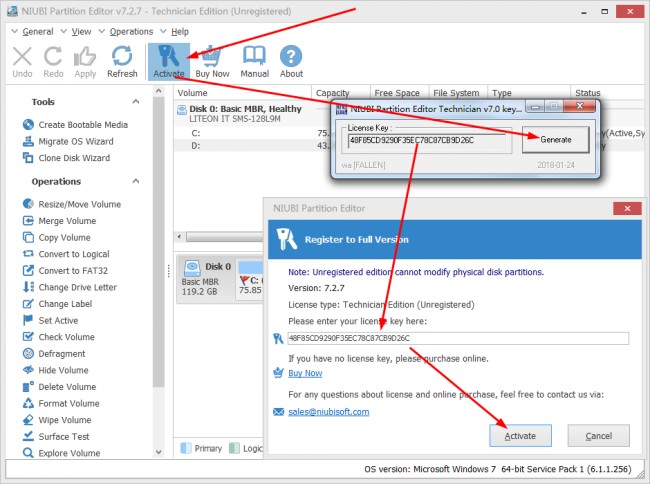Viewport: 650px width, 484px height.
Task: Click the Undo toolbar icon
Action: (22, 62)
